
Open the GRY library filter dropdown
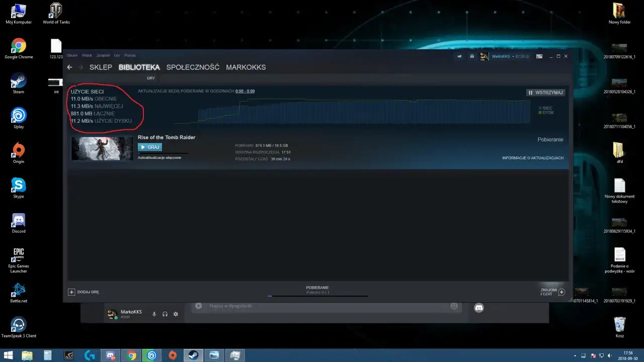tap(150, 78)
